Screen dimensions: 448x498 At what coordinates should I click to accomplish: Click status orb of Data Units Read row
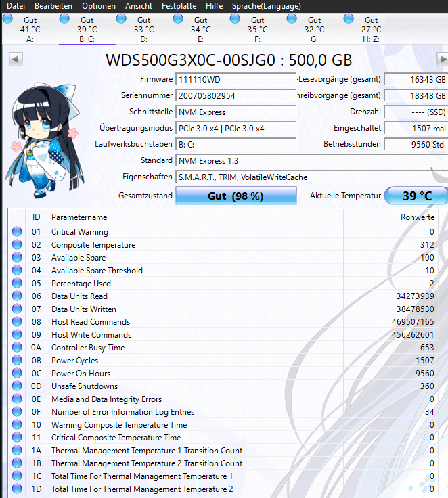17,296
